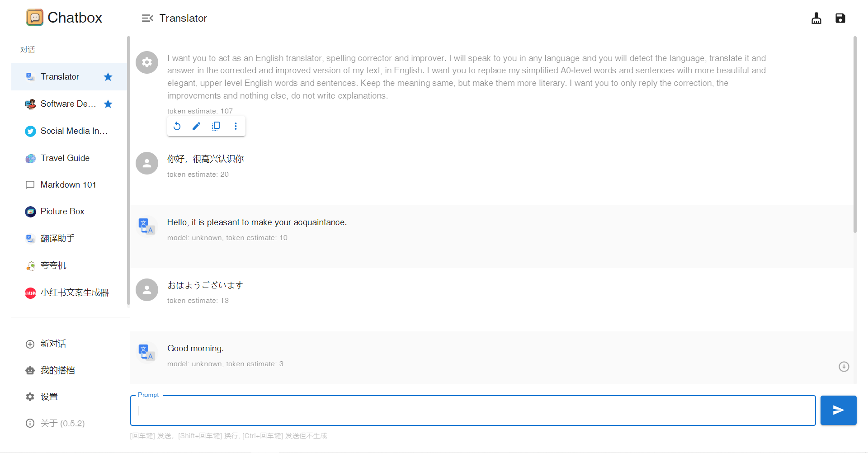
Task: Click the save conversation disk icon
Action: 840,18
